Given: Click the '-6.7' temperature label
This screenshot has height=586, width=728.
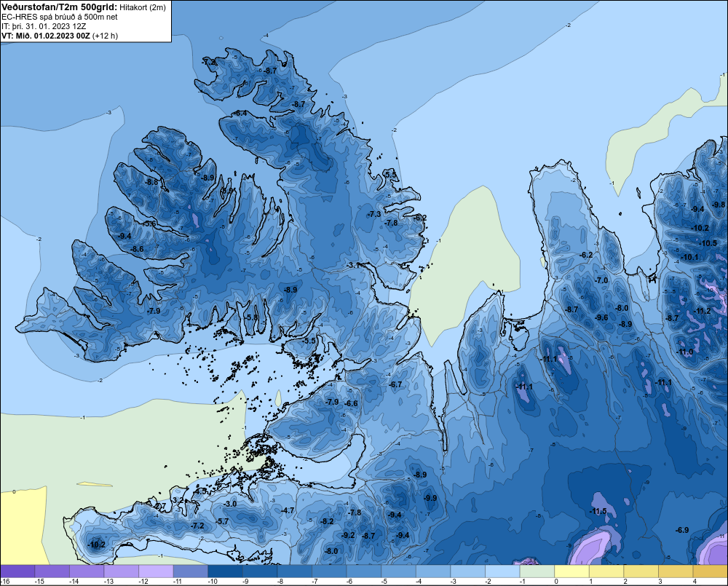Looking at the screenshot, I should (x=395, y=384).
